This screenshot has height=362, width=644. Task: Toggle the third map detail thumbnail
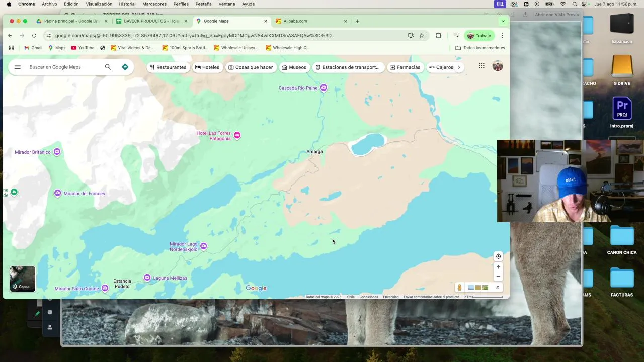point(485,288)
